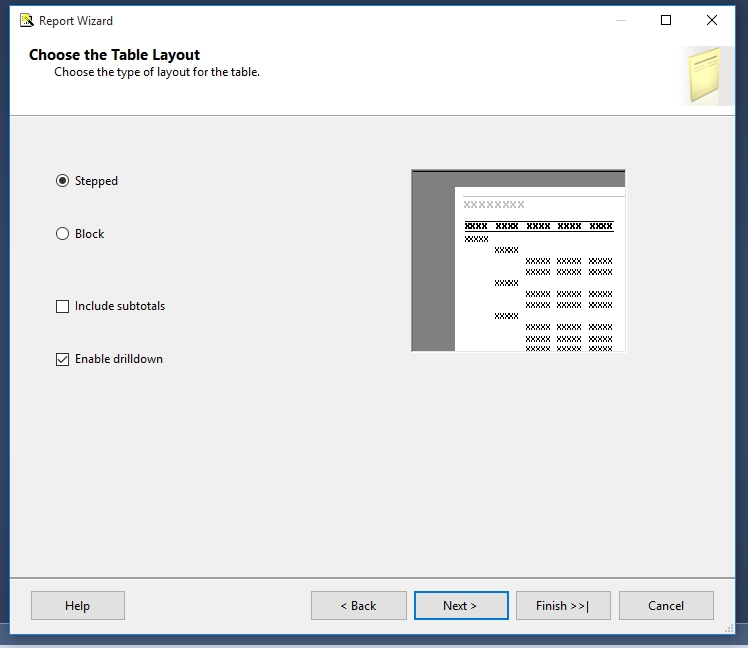
Task: Choose the Block layout radio button
Action: [x=63, y=234]
